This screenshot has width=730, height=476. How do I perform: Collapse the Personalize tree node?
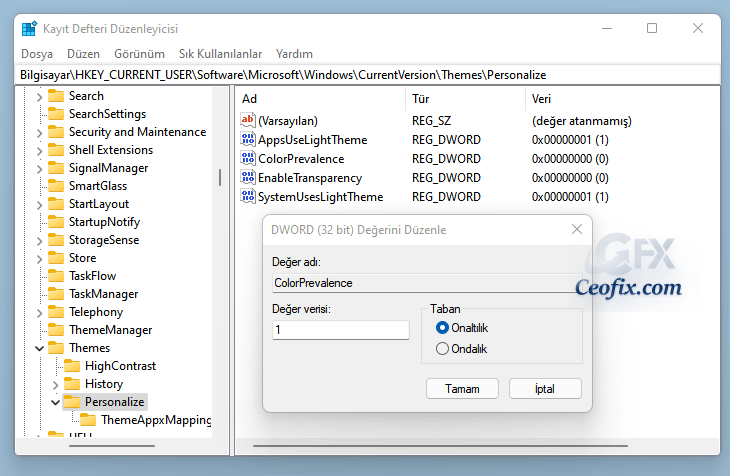pos(55,402)
